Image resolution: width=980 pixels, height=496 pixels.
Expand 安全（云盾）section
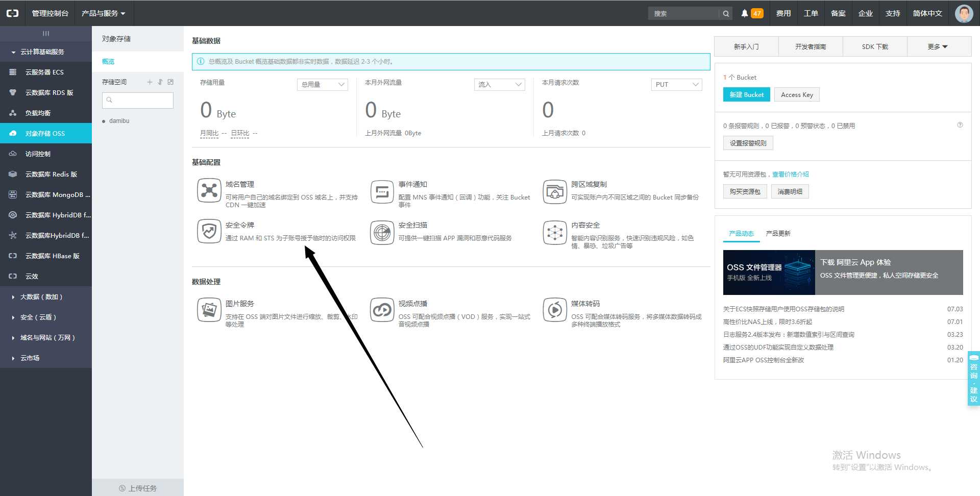tap(46, 317)
